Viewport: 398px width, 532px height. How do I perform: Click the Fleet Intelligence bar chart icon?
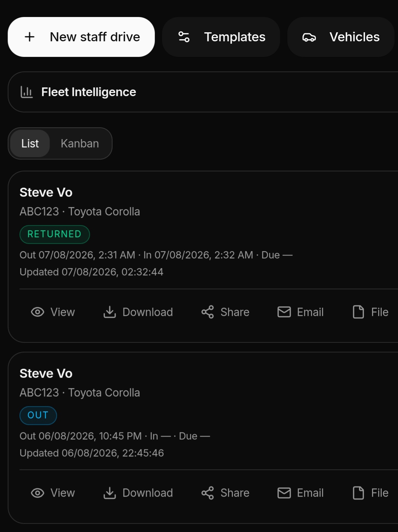[27, 92]
